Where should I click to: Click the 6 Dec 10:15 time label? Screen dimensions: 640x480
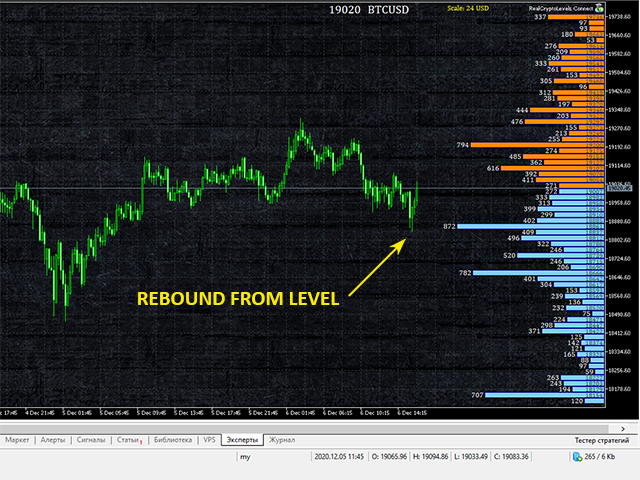click(x=375, y=413)
